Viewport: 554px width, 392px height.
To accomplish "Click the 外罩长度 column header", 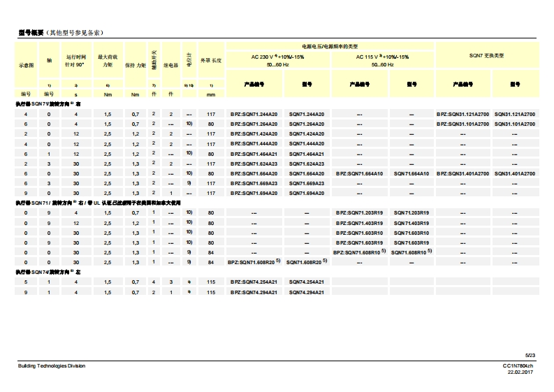I will (x=211, y=60).
